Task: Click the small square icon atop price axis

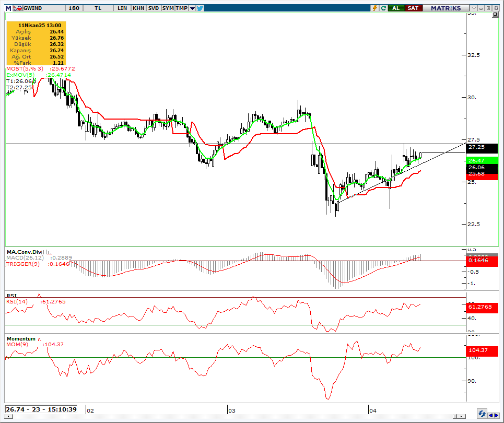Action: point(495,15)
